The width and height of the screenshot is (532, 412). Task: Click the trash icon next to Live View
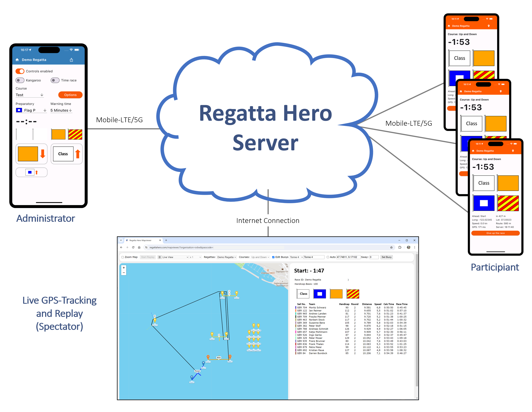(x=160, y=257)
